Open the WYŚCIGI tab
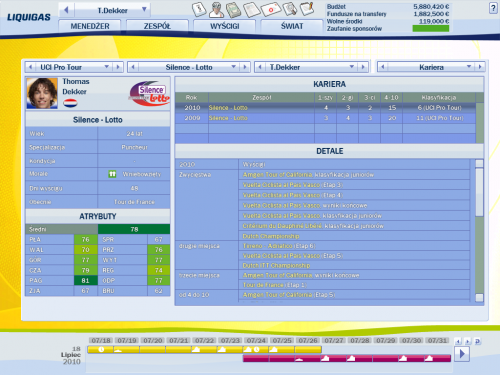The width and height of the screenshot is (500, 375). tap(225, 26)
